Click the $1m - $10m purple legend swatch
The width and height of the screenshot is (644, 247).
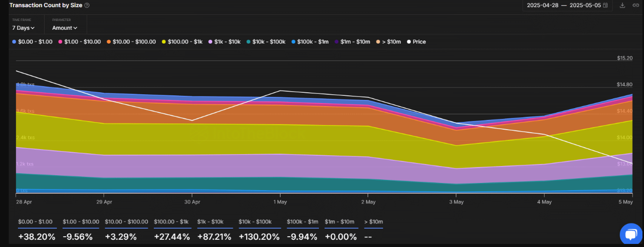click(336, 42)
